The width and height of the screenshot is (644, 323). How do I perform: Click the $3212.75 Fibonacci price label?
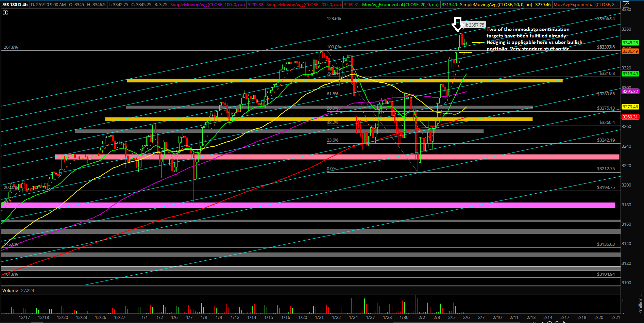pyautogui.click(x=606, y=169)
